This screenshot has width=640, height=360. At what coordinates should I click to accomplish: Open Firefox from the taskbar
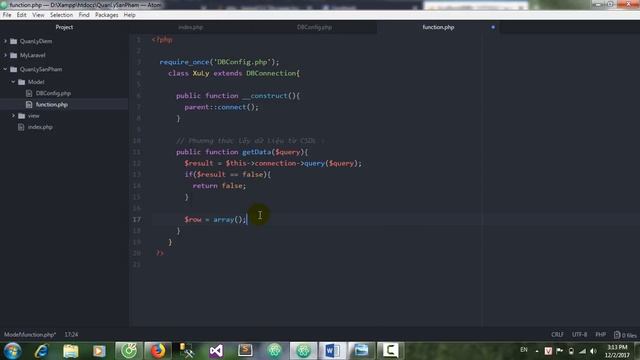tap(158, 351)
